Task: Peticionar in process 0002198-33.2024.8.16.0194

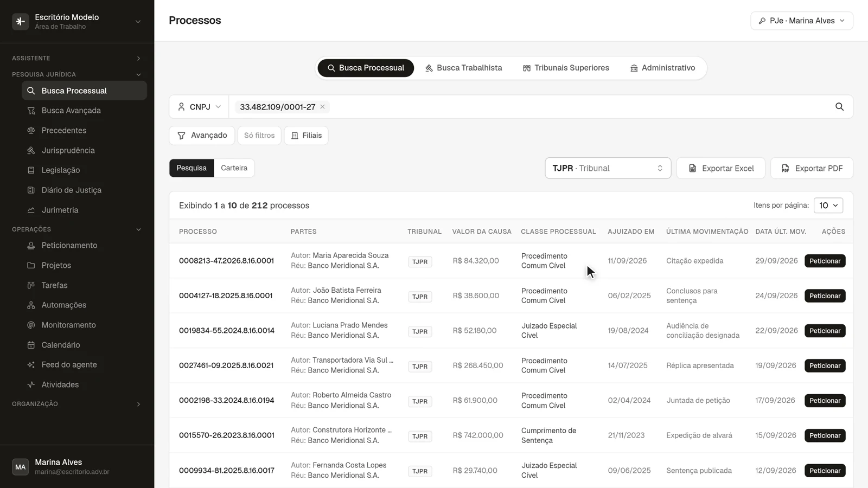Action: (x=825, y=401)
